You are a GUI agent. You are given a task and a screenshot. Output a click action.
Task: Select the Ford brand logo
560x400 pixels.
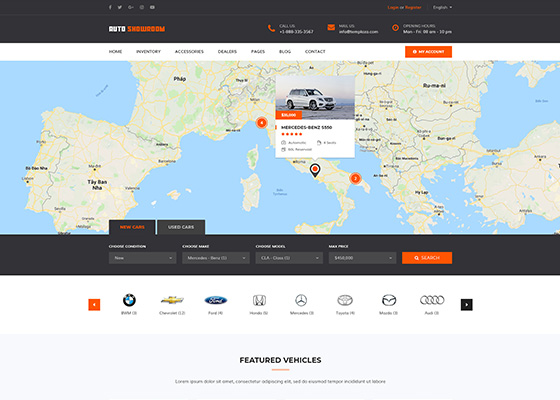216,300
